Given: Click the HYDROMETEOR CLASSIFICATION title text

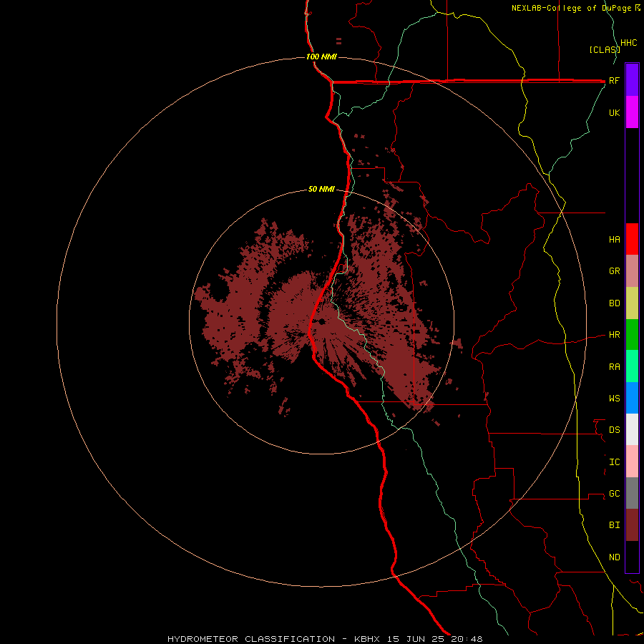Looking at the screenshot, I should click(x=251, y=639).
